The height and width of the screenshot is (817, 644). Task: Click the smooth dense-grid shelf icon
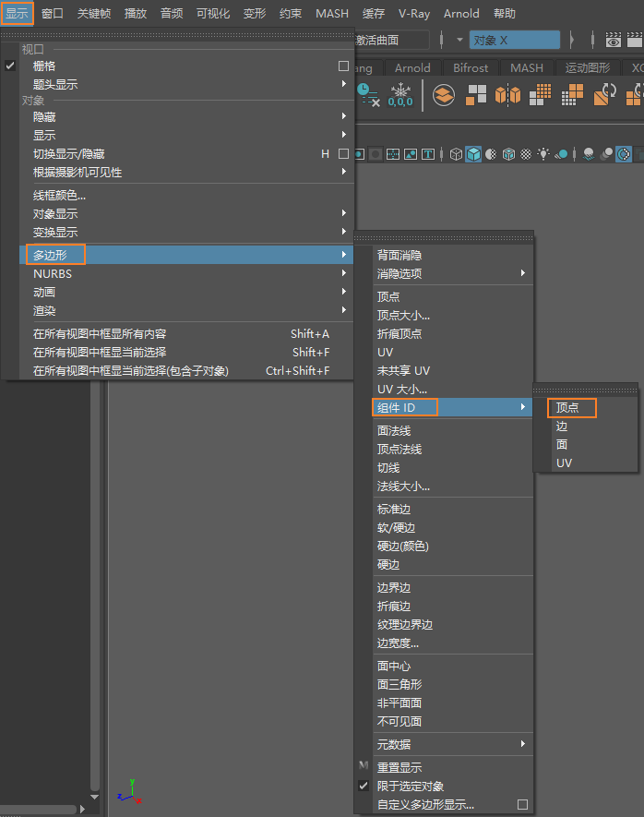[540, 95]
